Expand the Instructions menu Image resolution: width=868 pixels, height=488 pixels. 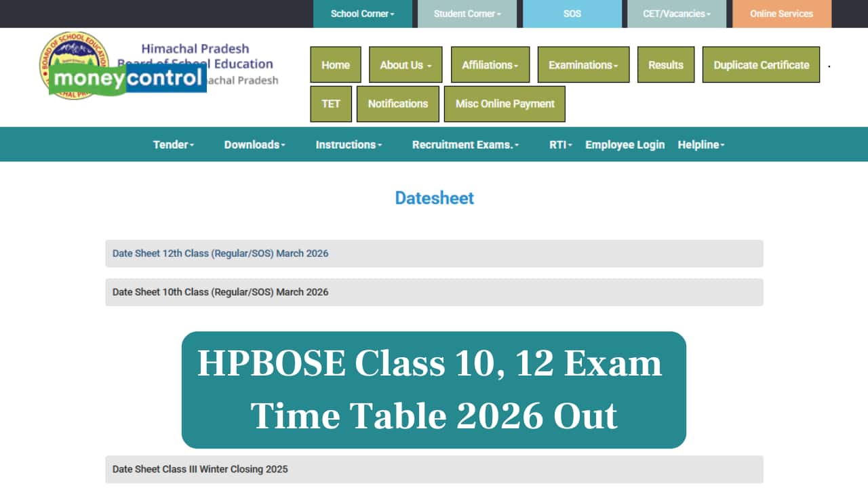349,144
